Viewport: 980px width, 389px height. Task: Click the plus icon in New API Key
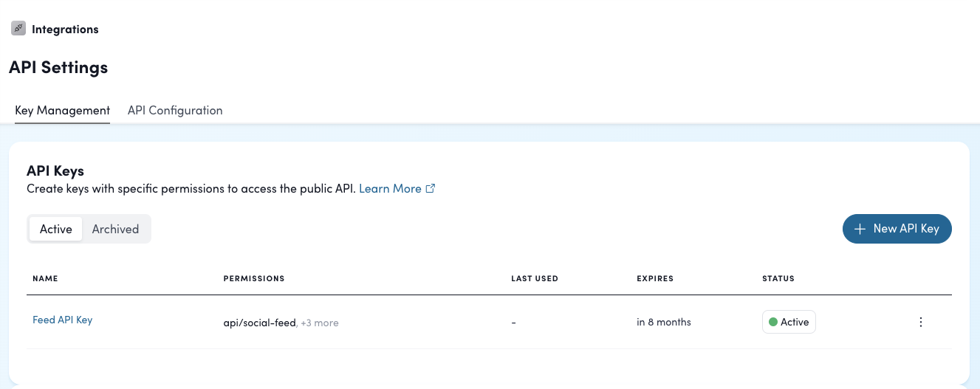tap(860, 229)
